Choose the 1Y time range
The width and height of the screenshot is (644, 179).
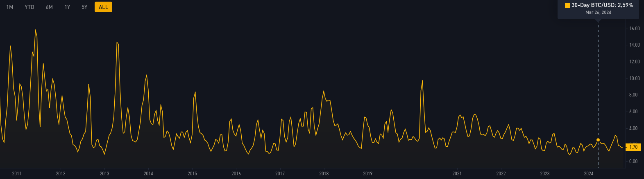(67, 7)
